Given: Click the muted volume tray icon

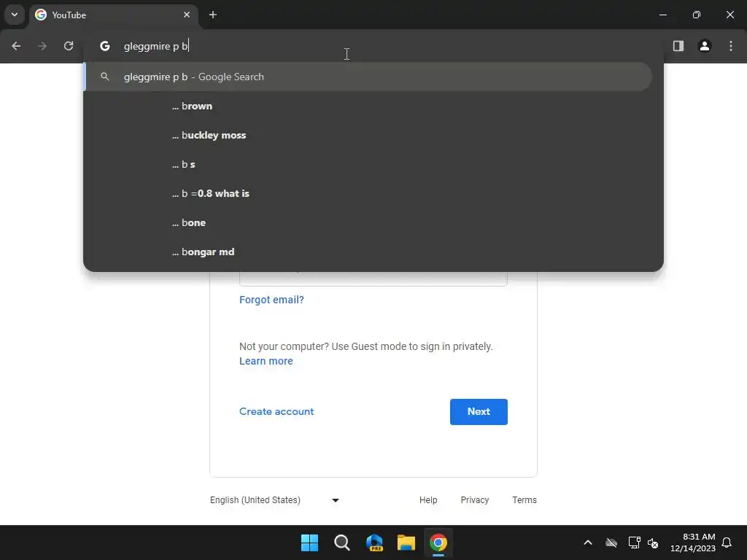Looking at the screenshot, I should coord(653,542).
